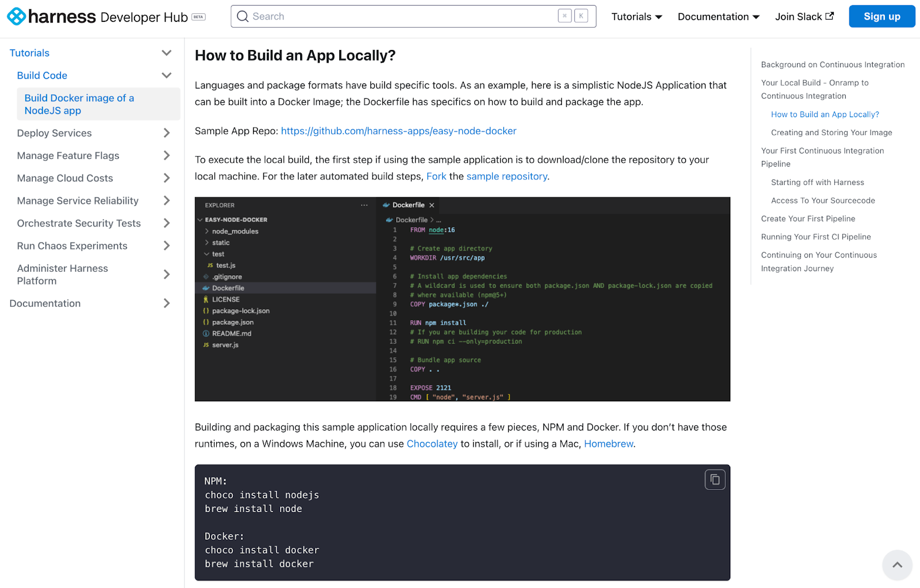Click the Documentation sidebar link
This screenshot has width=920, height=588.
45,303
